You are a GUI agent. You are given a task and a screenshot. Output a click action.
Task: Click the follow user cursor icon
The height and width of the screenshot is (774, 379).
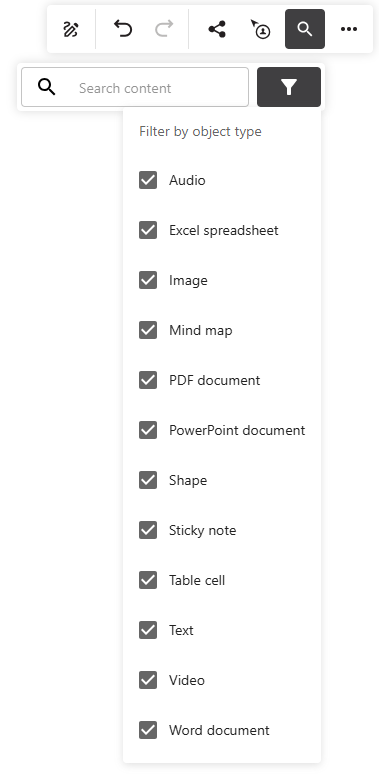261,29
